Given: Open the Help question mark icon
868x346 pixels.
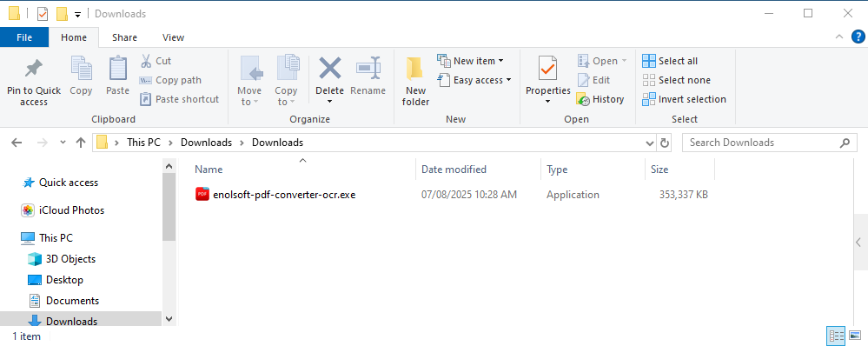Looking at the screenshot, I should click(x=857, y=37).
